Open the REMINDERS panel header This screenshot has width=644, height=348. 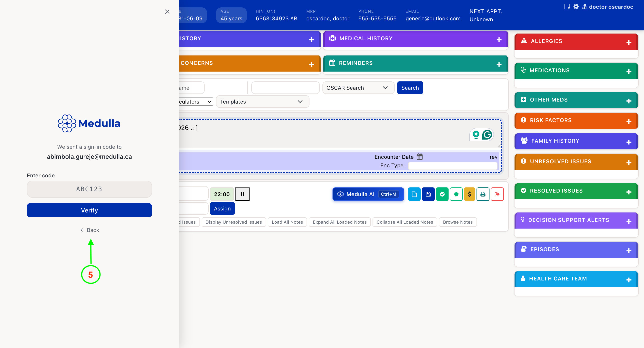point(415,63)
